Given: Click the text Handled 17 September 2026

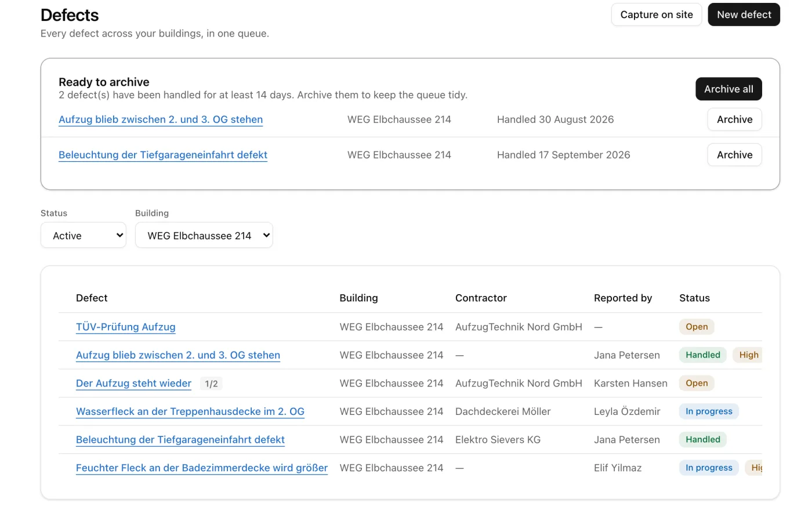Looking at the screenshot, I should point(563,155).
